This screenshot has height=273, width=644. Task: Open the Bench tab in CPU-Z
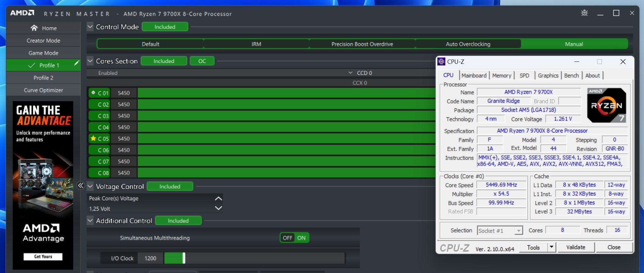pos(572,75)
